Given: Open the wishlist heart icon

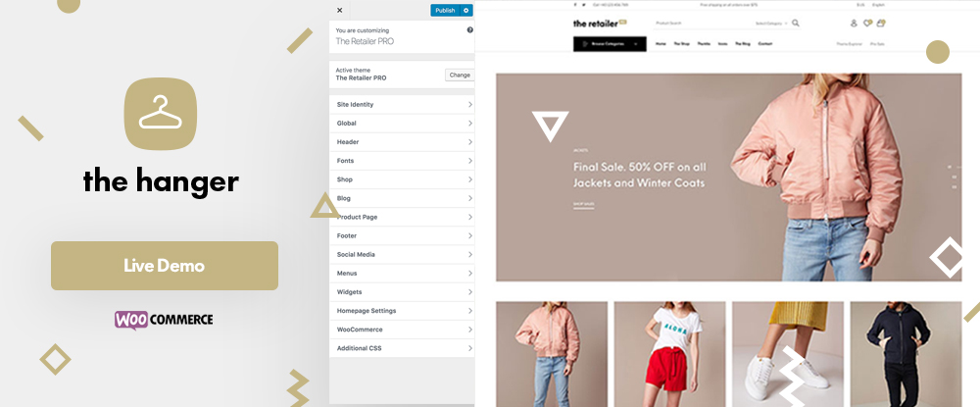Looking at the screenshot, I should 867,24.
